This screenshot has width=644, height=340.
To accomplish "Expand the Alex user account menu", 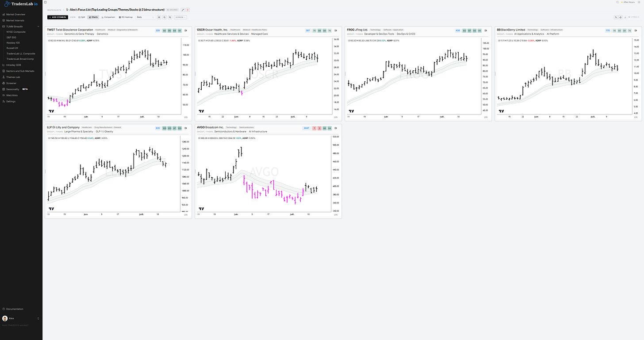I will point(21,318).
